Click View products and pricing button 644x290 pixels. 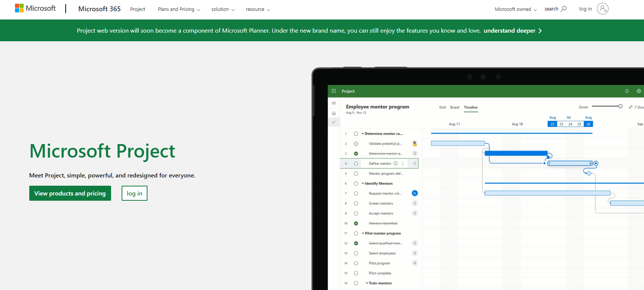70,193
